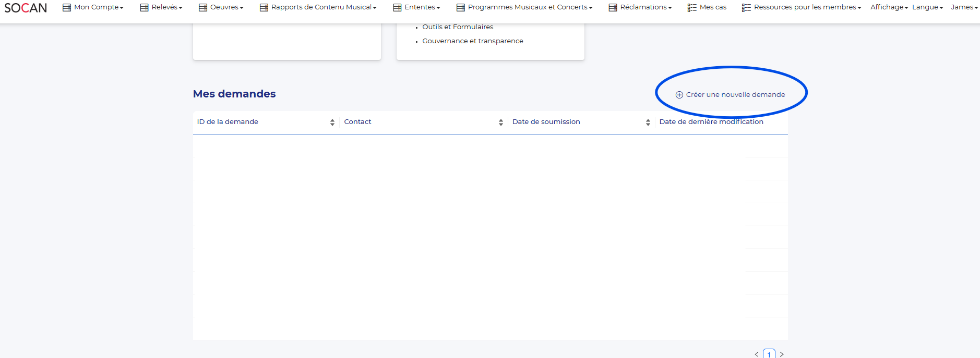
Task: Expand the Relevés dropdown
Action: pyautogui.click(x=162, y=7)
